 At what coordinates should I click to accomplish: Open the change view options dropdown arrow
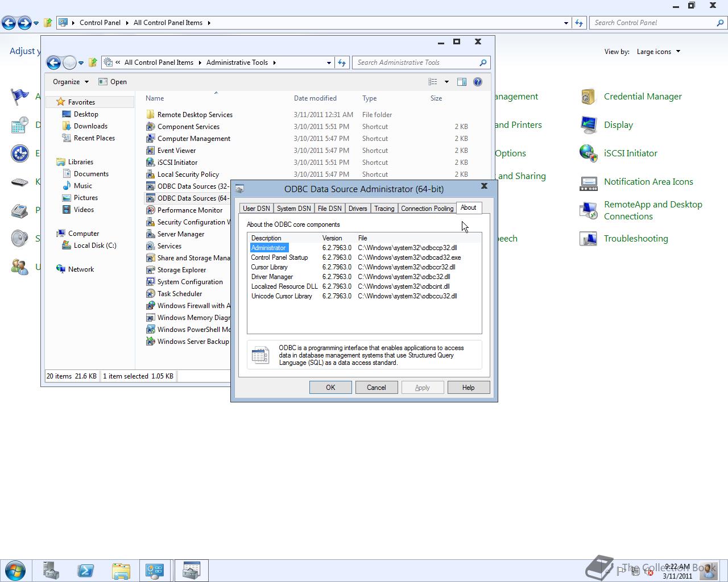pyautogui.click(x=446, y=82)
